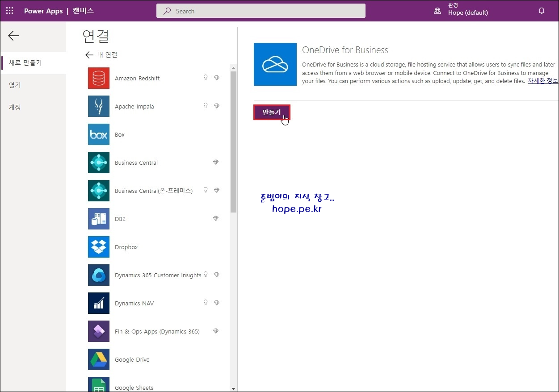The image size is (559, 392).
Task: Select the Google Drive list entry text
Action: click(132, 359)
